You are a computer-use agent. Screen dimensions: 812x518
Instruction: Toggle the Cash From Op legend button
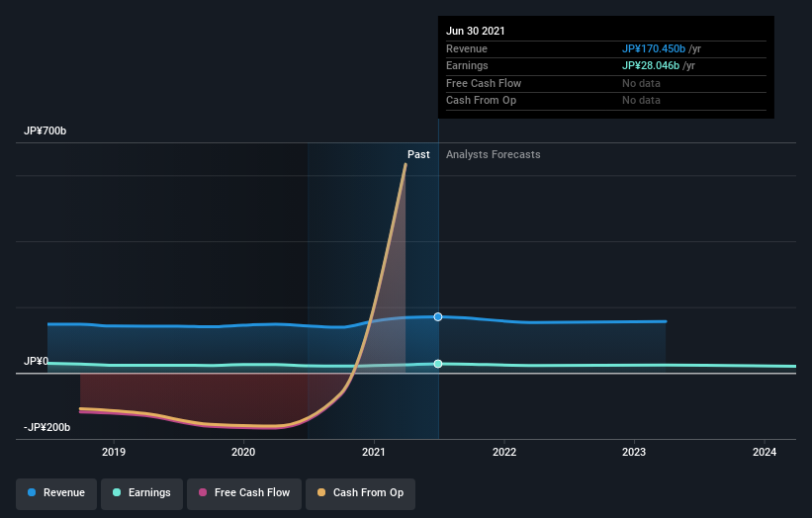(360, 493)
